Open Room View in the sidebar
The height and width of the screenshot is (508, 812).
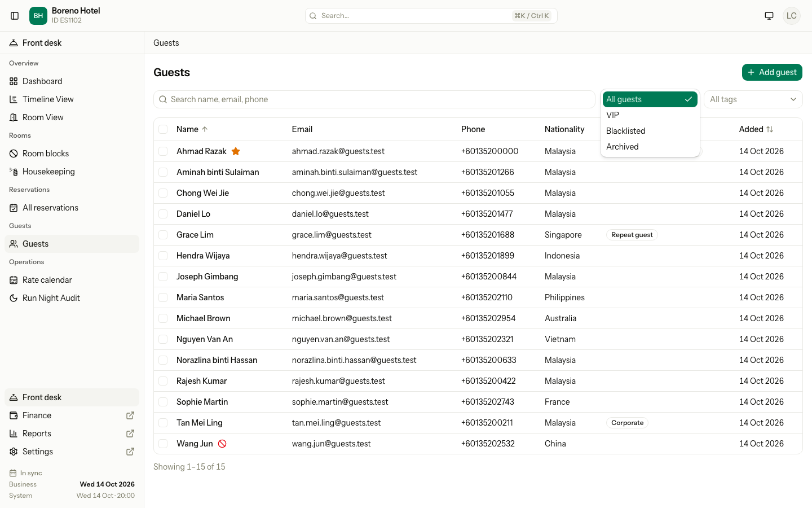pyautogui.click(x=72, y=117)
